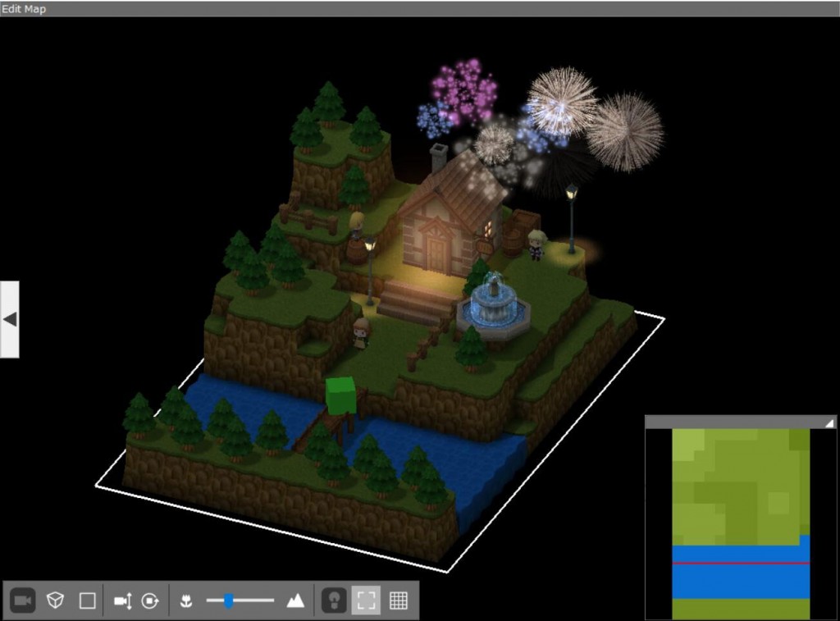The height and width of the screenshot is (621, 840).
Task: Toggle the grid display button
Action: [x=398, y=600]
